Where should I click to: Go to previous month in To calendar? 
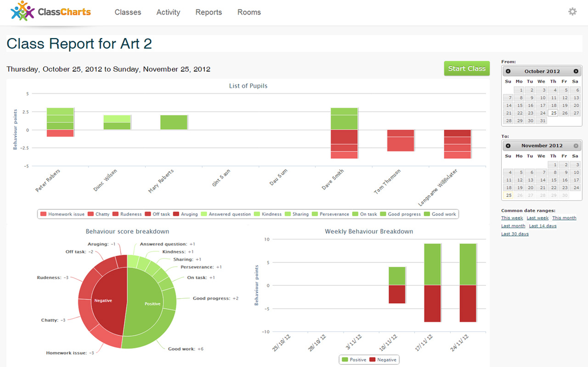click(x=508, y=146)
